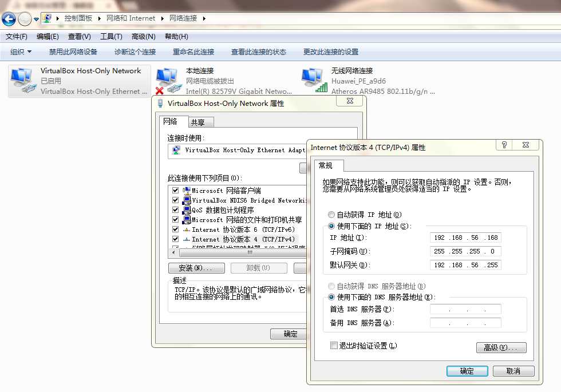Open the 文件(F) menu
Screen dimensions: 561x392
point(17,37)
